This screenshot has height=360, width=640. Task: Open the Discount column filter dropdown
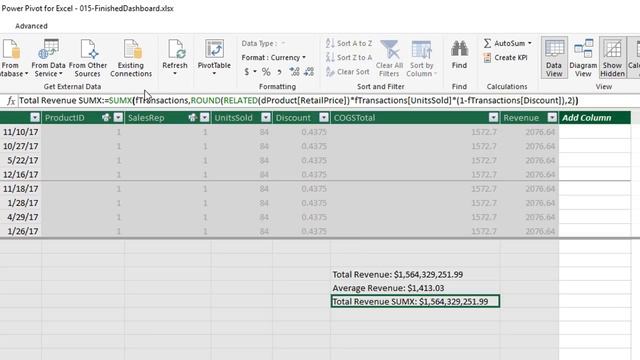324,118
